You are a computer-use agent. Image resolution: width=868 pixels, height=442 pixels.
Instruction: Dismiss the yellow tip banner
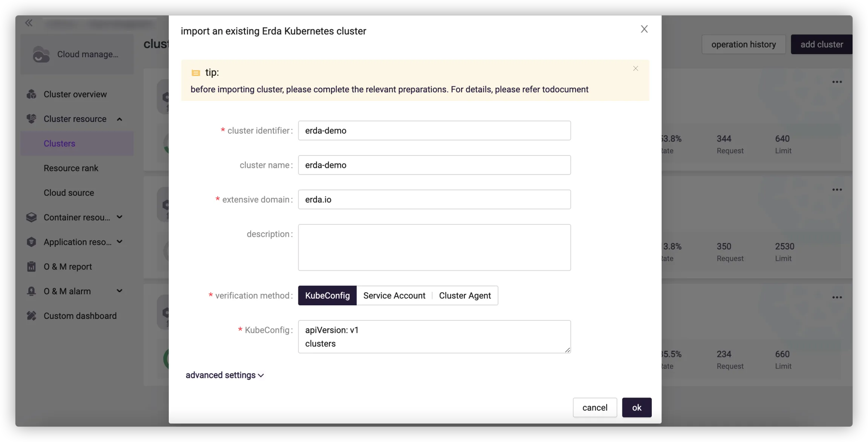[x=636, y=69]
